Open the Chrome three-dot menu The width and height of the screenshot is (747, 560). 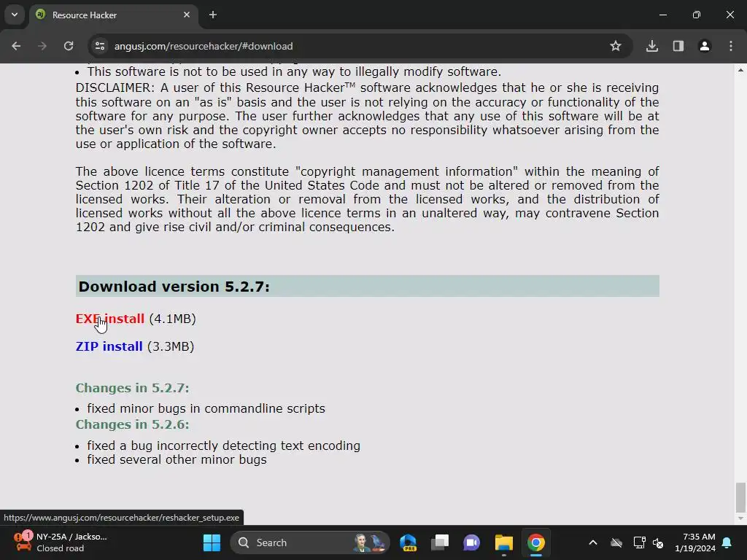[731, 46]
